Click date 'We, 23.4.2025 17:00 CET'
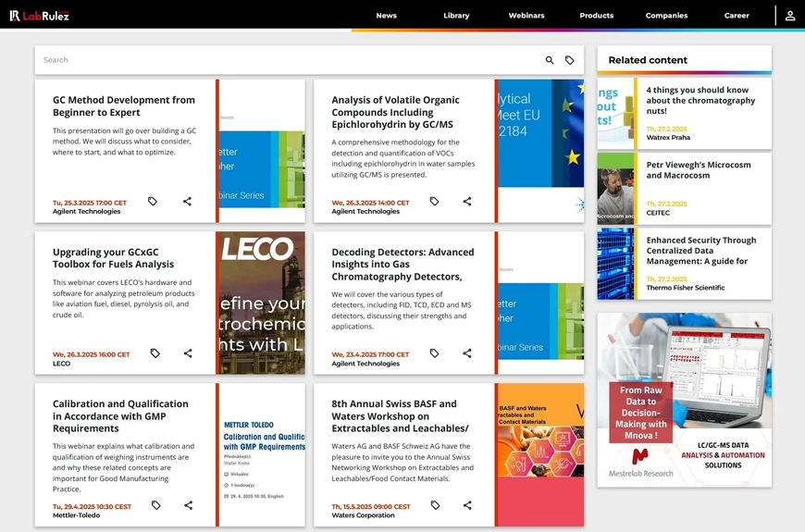The image size is (805, 532). (x=370, y=354)
